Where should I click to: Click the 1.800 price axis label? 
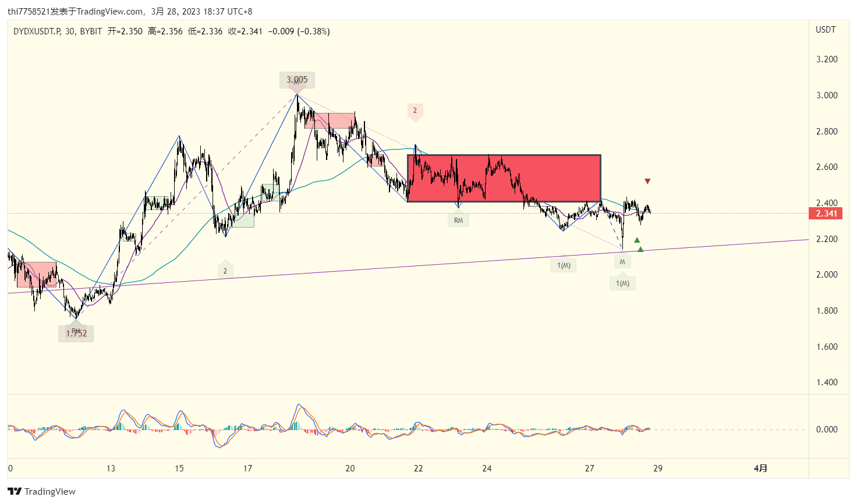pos(827,311)
